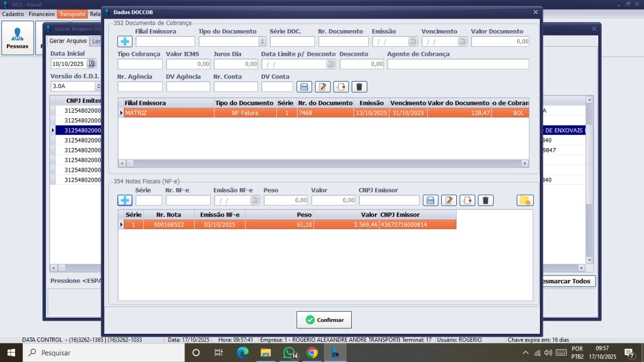Delete the selected Nota Fiscal
The width and height of the screenshot is (644, 362).
(486, 200)
